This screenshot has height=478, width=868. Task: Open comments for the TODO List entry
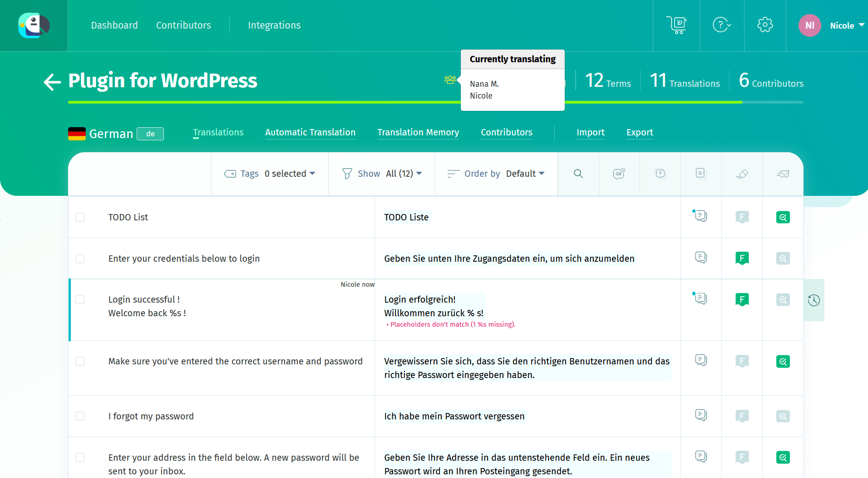(x=700, y=217)
